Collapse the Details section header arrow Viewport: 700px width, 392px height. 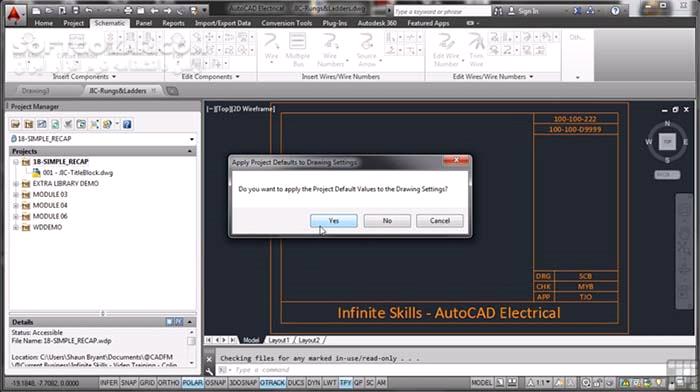[x=190, y=322]
